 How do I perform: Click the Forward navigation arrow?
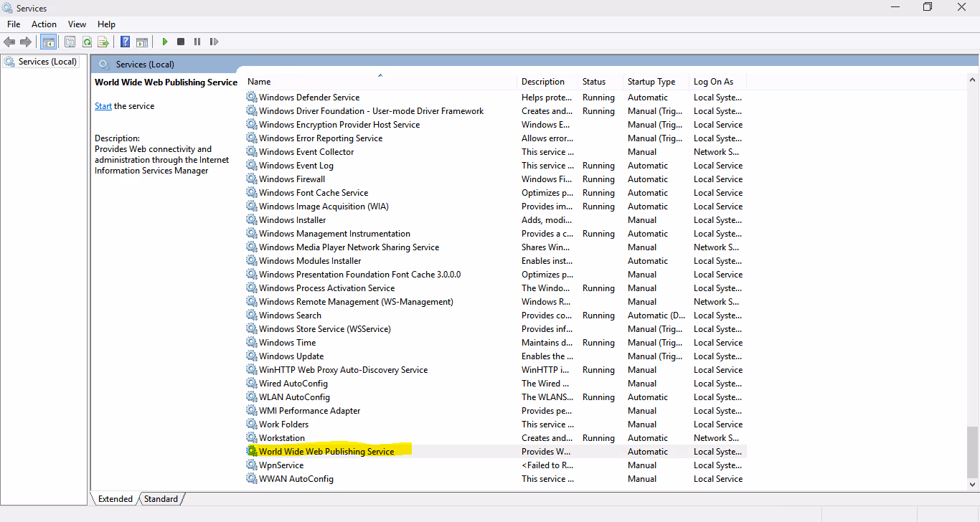[x=25, y=41]
